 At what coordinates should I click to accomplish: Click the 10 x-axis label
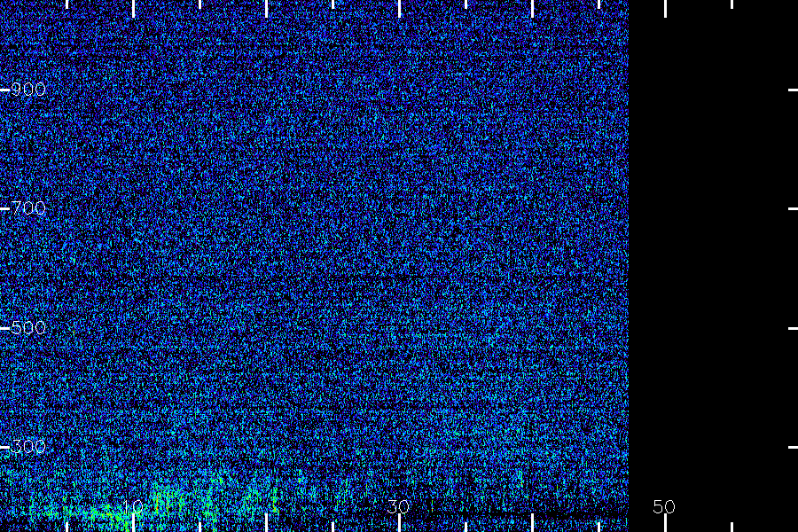133,506
